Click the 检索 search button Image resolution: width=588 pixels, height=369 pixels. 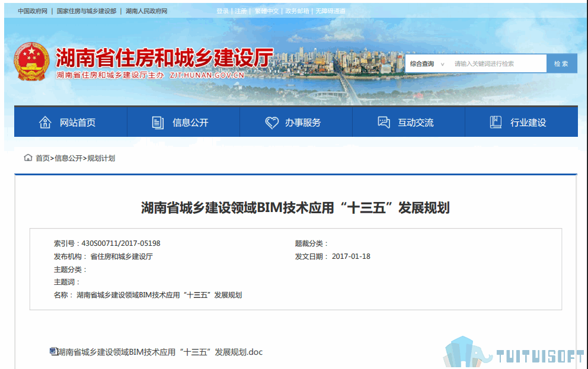click(x=561, y=64)
